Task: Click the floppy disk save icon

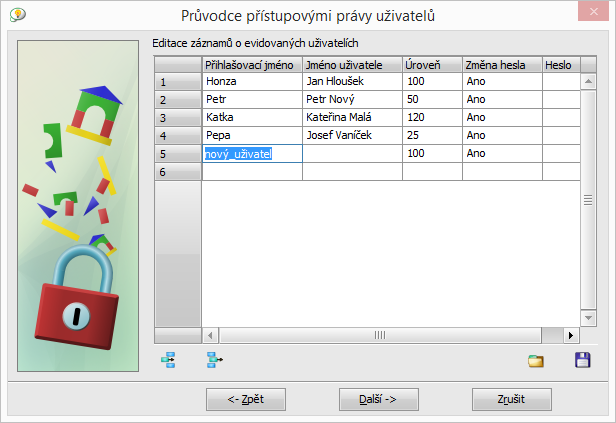Action: [x=582, y=360]
